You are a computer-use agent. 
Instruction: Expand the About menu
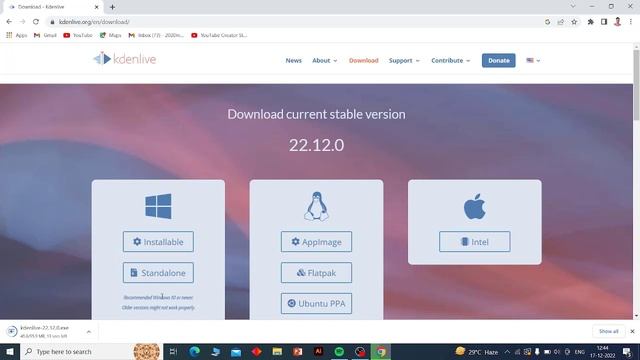click(324, 60)
